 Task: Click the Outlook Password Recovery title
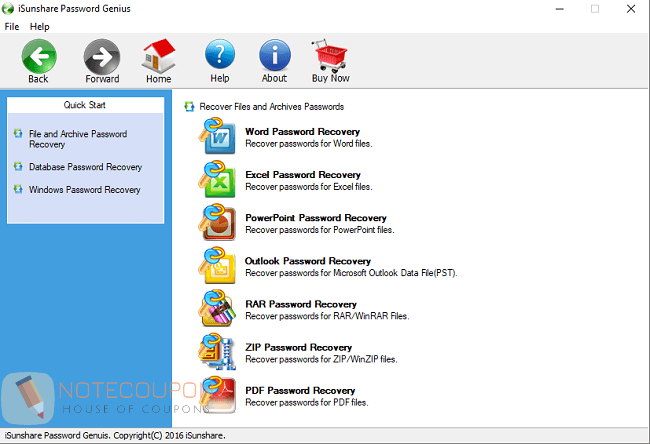click(x=308, y=261)
